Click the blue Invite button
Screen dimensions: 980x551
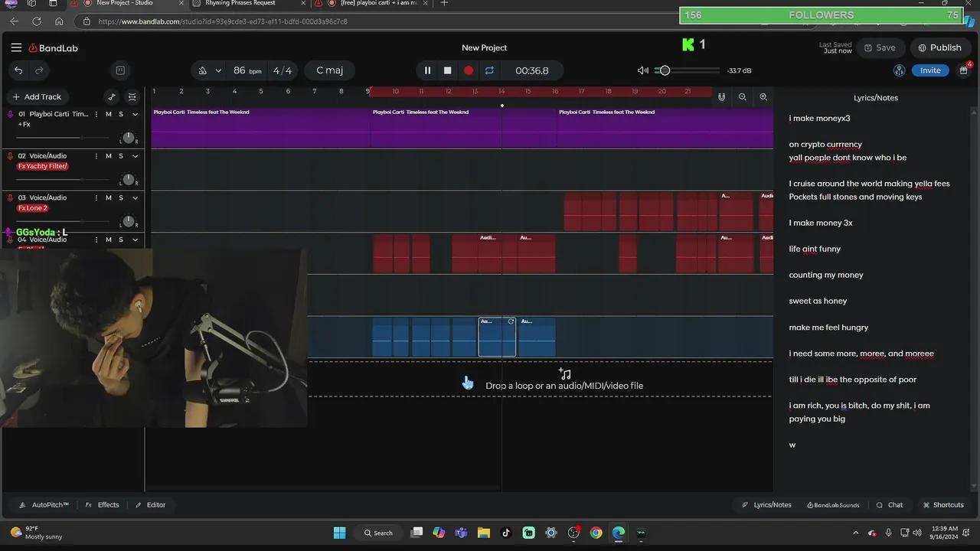(930, 70)
